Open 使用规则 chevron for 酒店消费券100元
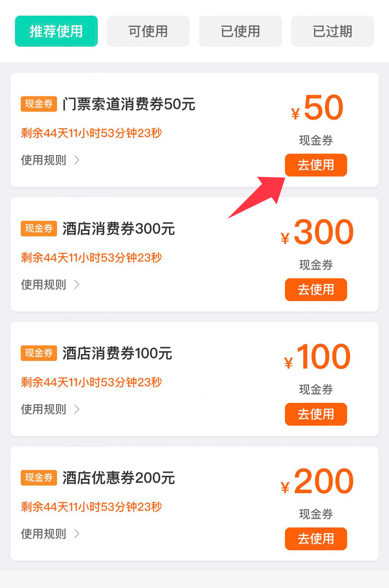Viewport: 389px width, 588px height. (77, 409)
